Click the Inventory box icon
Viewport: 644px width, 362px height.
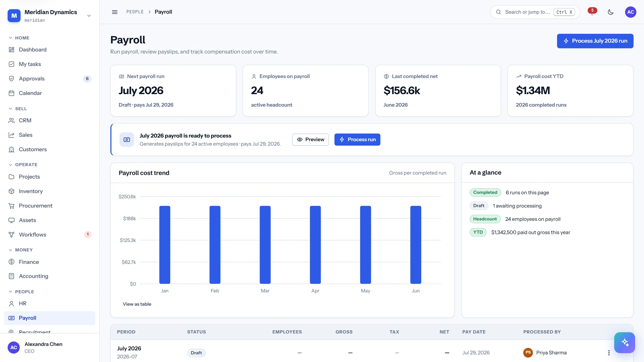11,191
